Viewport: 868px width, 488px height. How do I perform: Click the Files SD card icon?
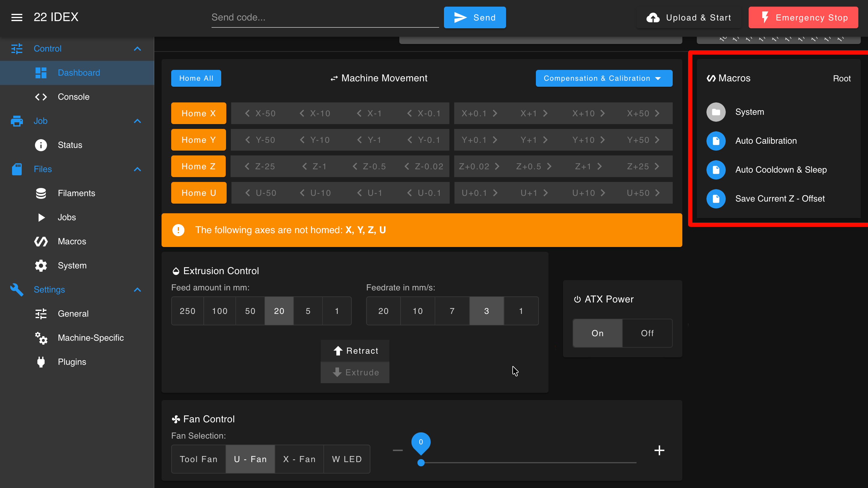pyautogui.click(x=17, y=169)
